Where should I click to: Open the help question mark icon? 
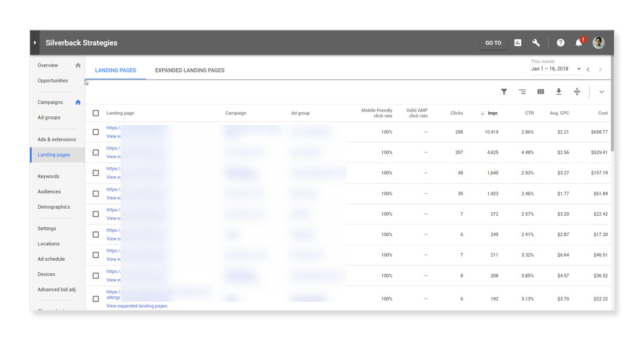[x=561, y=43]
